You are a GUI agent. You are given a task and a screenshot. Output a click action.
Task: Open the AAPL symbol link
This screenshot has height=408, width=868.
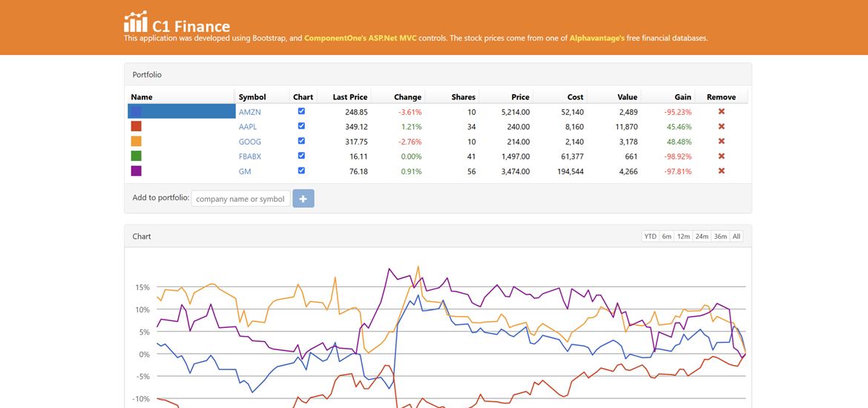(249, 127)
